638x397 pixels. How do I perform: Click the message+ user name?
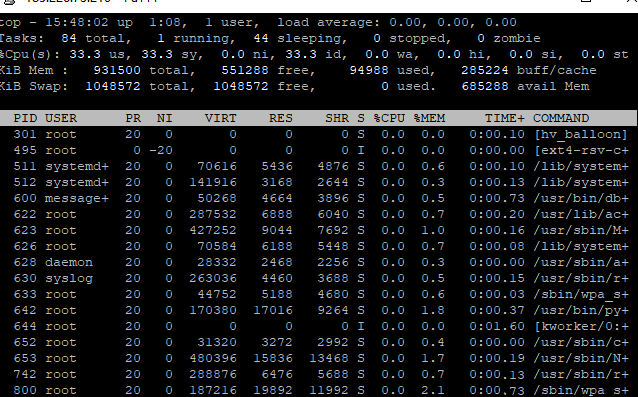76,198
